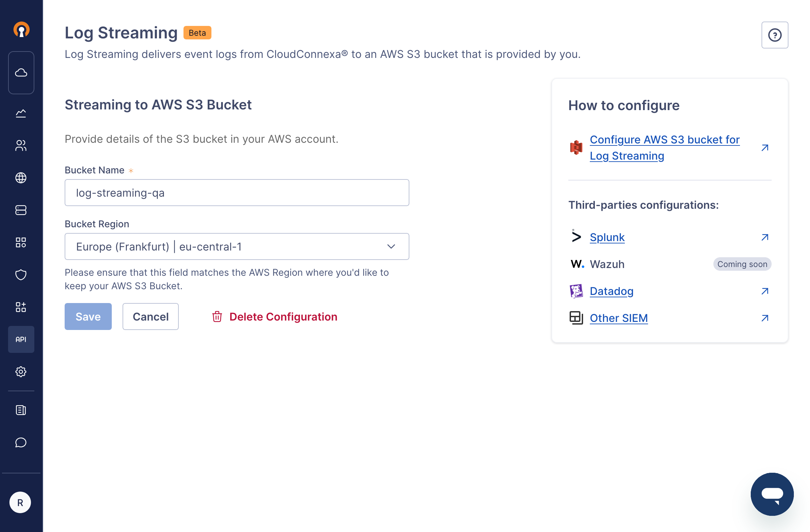The height and width of the screenshot is (532, 810).
Task: Click the OpenVPN cloud icon in sidebar
Action: pyautogui.click(x=21, y=72)
